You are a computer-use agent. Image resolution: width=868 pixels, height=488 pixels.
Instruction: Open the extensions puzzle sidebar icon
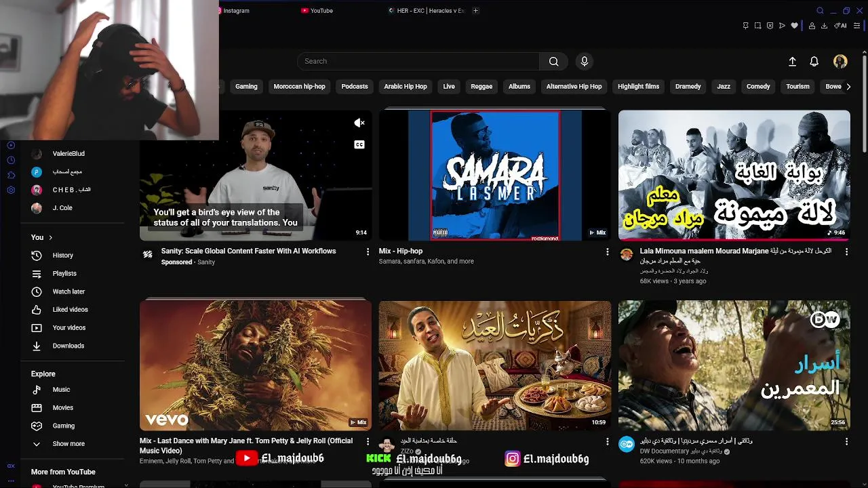pos(11,175)
